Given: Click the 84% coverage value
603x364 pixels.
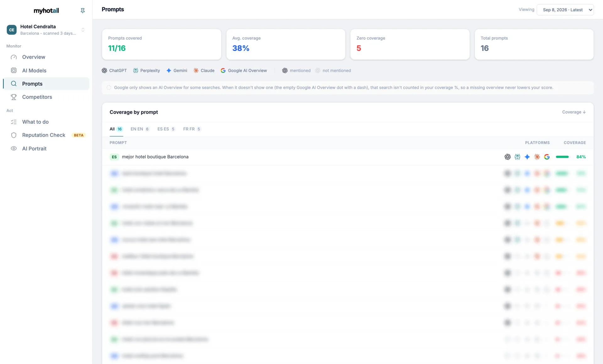Looking at the screenshot, I should click(x=581, y=157).
